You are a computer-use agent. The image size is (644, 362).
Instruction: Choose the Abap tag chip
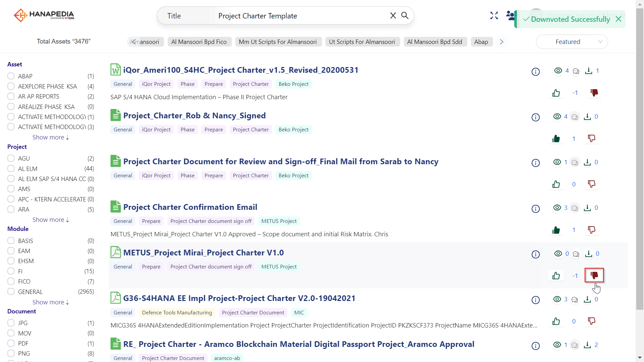click(481, 42)
